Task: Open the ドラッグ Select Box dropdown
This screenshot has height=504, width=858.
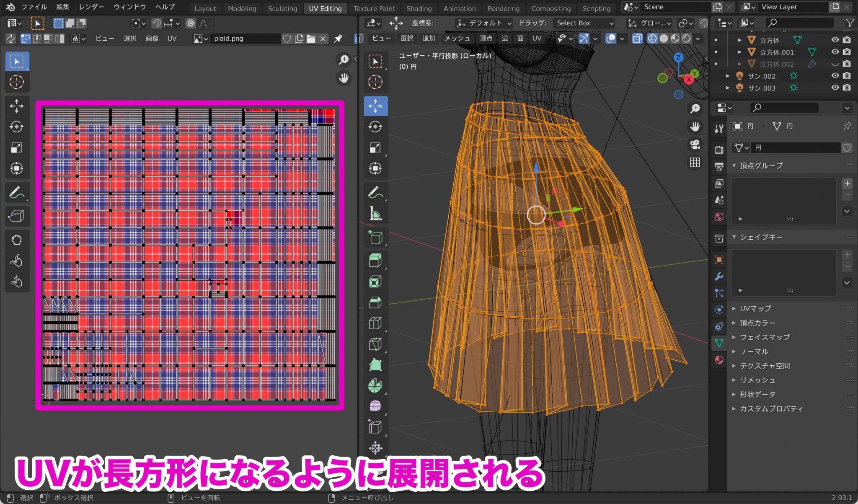Action: (x=584, y=23)
